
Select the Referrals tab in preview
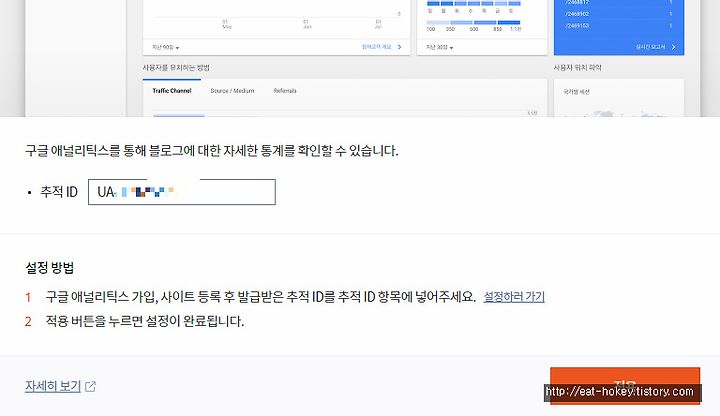click(x=285, y=91)
